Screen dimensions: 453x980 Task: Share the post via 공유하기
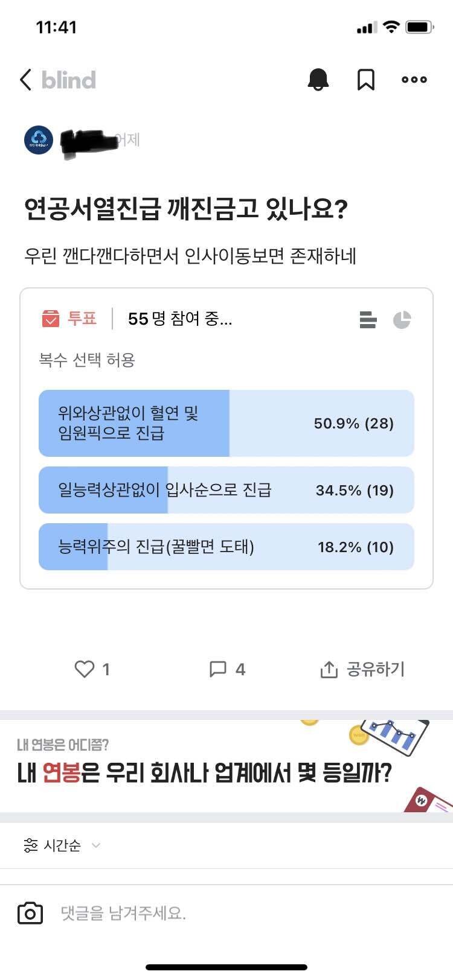362,669
